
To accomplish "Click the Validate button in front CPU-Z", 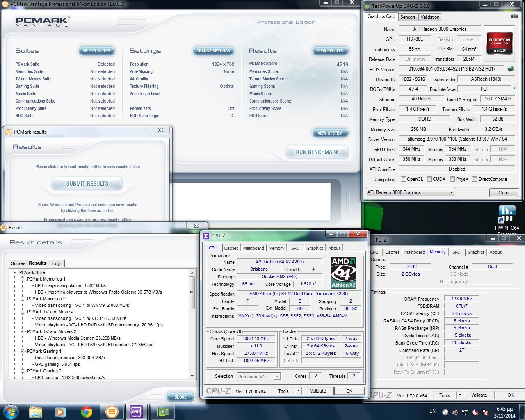I will [318, 391].
